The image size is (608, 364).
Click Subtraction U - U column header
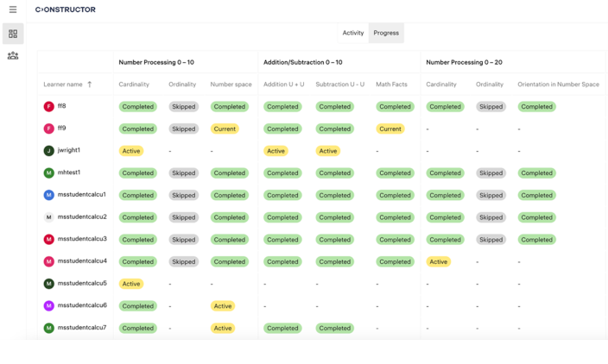point(339,85)
